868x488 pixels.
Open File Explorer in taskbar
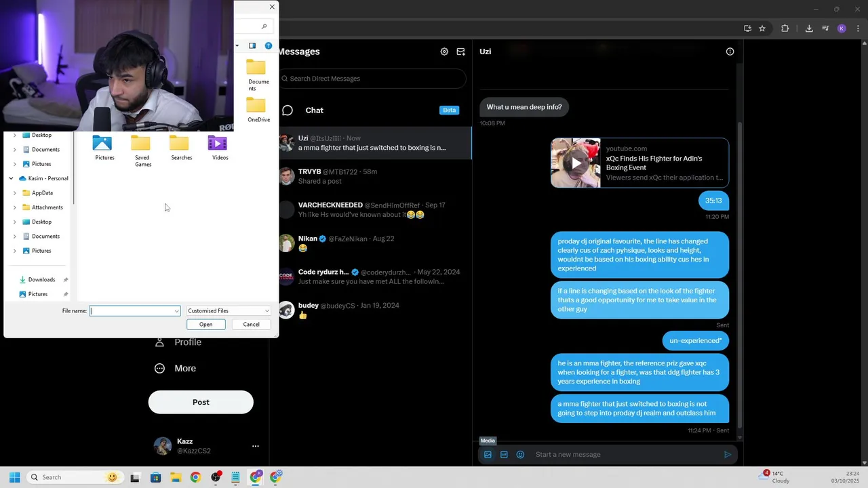[175, 477]
